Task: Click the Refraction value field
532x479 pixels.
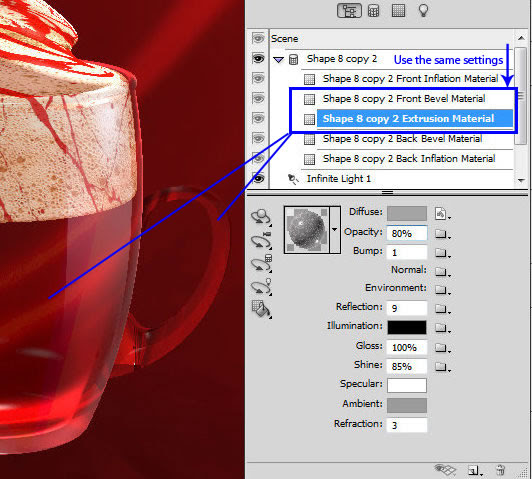Action: [x=407, y=425]
